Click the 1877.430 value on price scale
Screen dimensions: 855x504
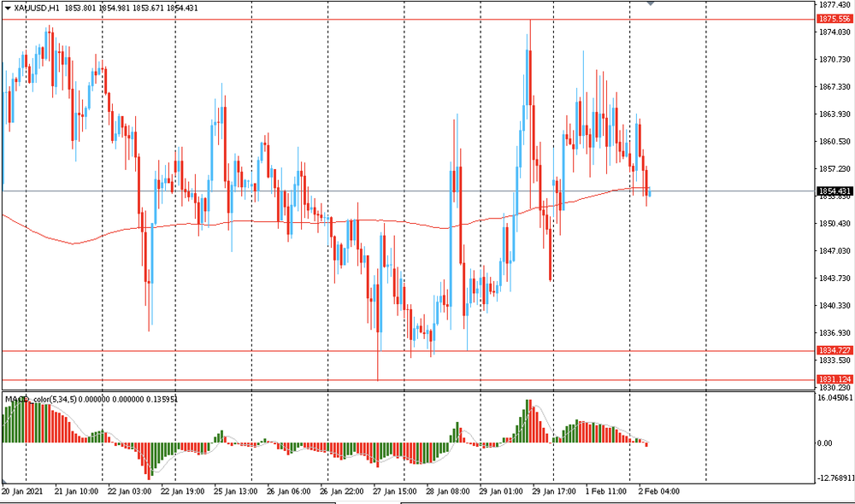point(833,5)
